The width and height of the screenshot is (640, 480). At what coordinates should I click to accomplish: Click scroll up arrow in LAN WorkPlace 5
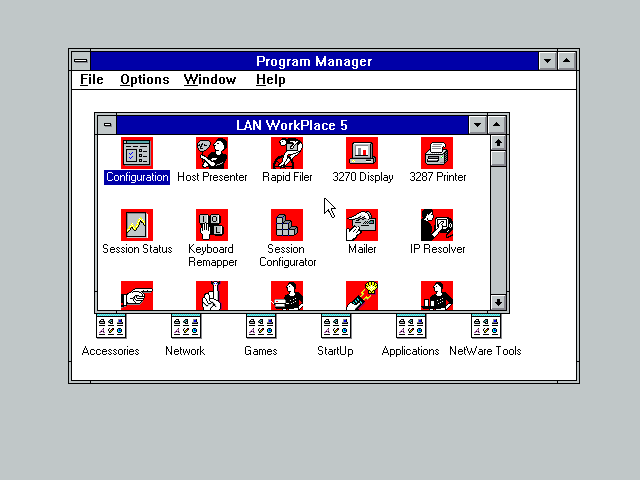click(x=498, y=143)
